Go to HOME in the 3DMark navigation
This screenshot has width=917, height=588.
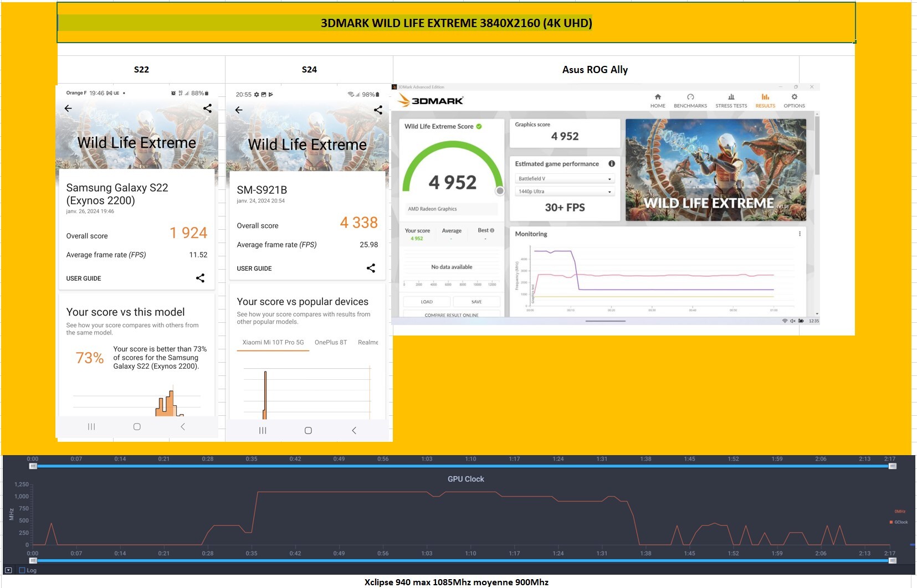click(658, 101)
